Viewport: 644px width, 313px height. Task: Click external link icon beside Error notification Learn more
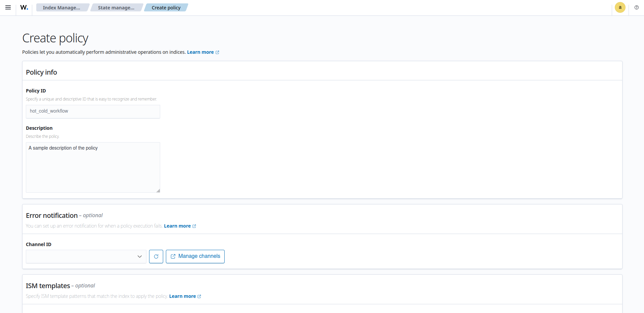coord(194,226)
